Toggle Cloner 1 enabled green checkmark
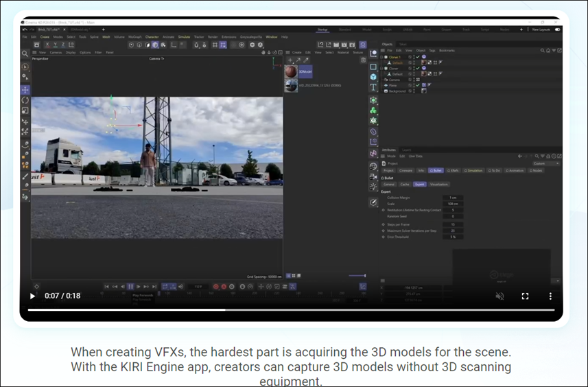Viewport: 588px width, 387px height. tap(418, 57)
